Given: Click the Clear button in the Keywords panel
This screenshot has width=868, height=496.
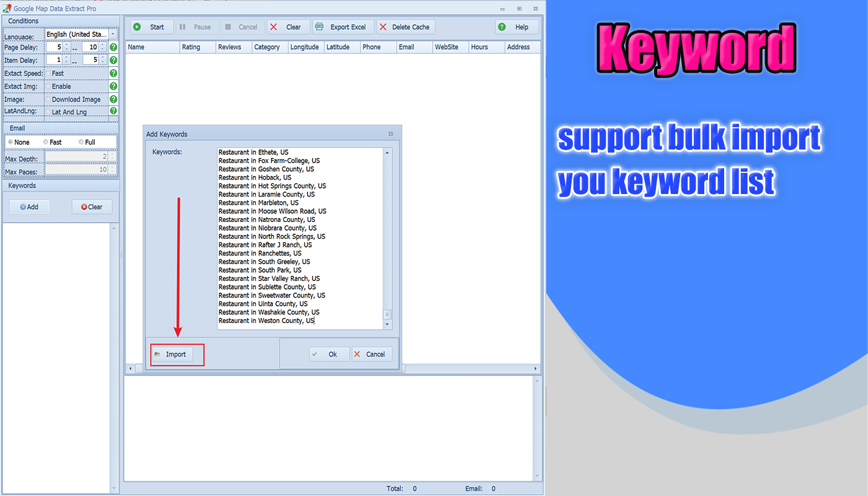Looking at the screenshot, I should coord(92,207).
